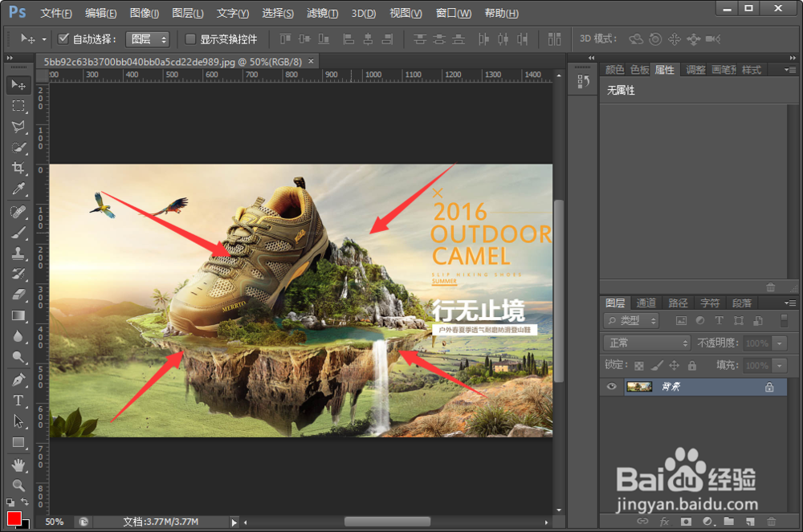Viewport: 803px width, 532px height.
Task: Toggle lock image pixels brush icon
Action: tap(657, 365)
